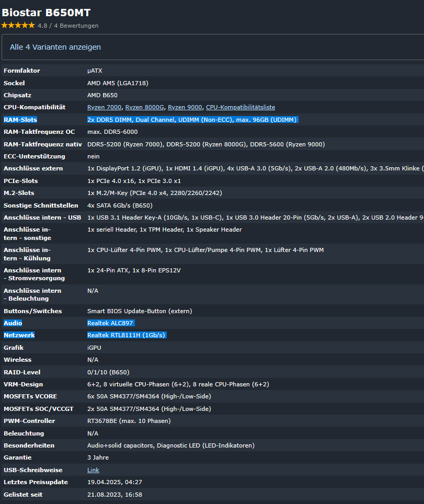
Task: Click the µATX value
Action: [x=95, y=71]
